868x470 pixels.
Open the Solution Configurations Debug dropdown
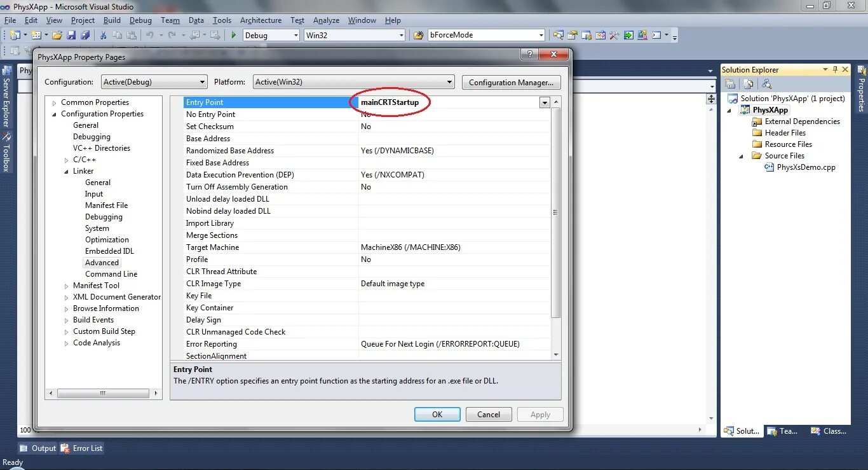click(x=271, y=35)
